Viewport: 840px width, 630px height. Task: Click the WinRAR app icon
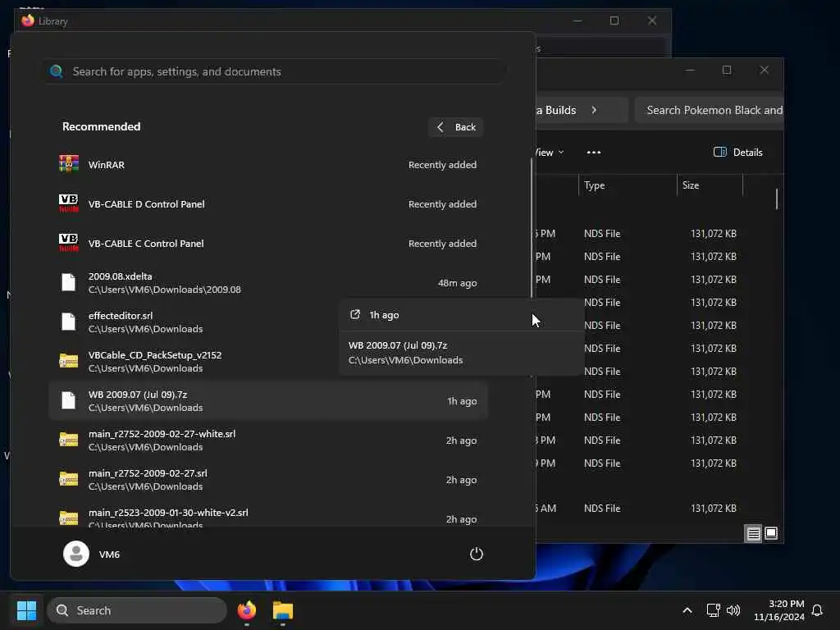69,164
